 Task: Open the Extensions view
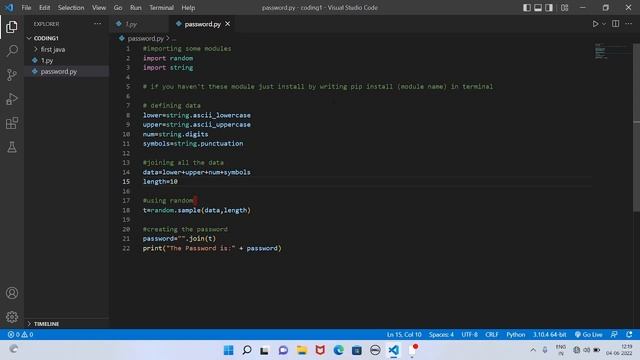pos(12,123)
